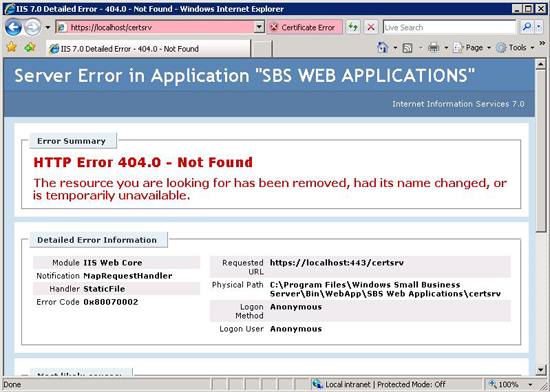Click the Add to Favorites star icon

coord(30,47)
